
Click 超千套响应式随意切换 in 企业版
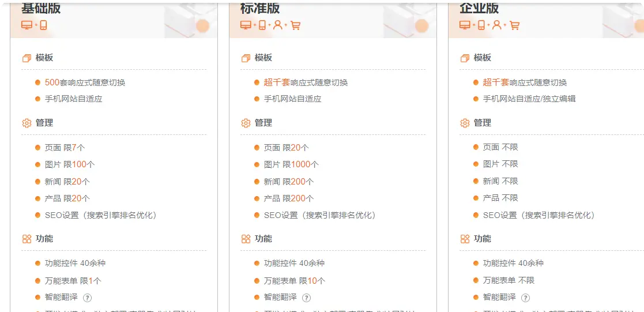click(525, 82)
